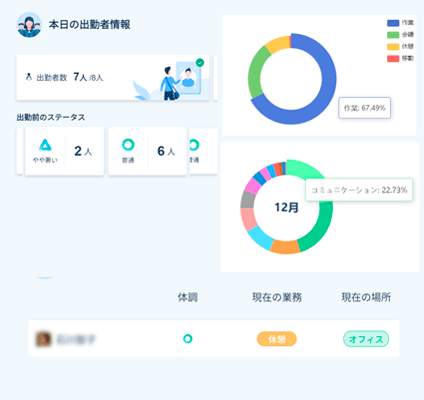Click the green circle 体調 indicator in the row
The image size is (424, 400).
click(x=188, y=339)
